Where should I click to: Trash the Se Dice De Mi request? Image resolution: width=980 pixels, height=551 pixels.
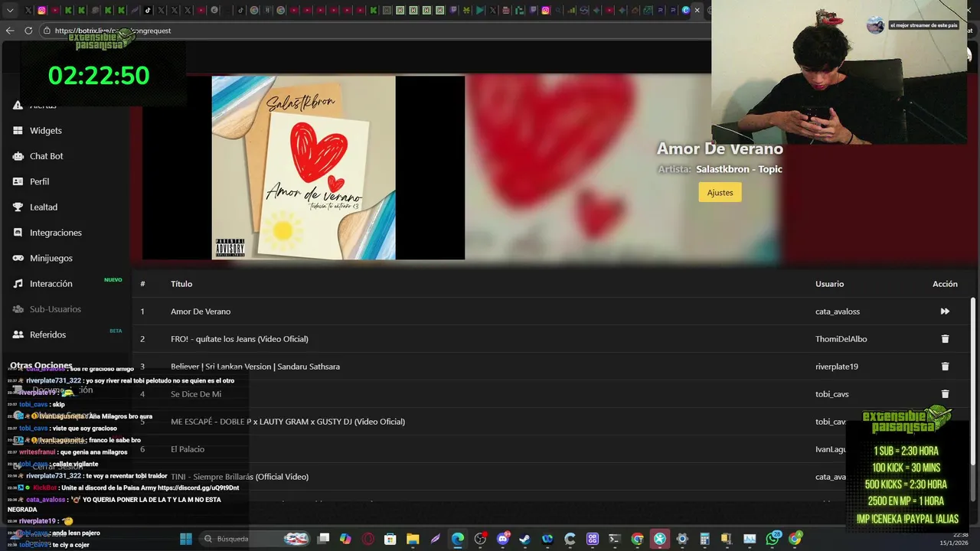[945, 394]
